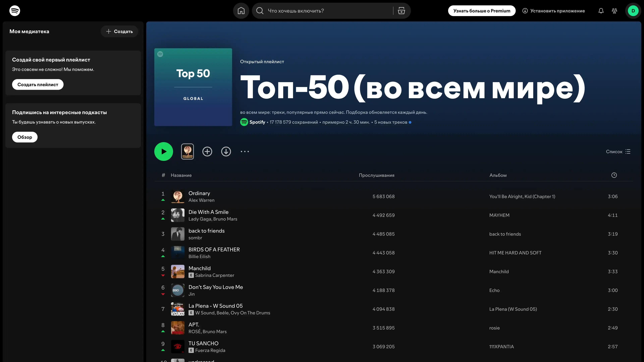
Task: Go to Home via house icon
Action: (241, 11)
